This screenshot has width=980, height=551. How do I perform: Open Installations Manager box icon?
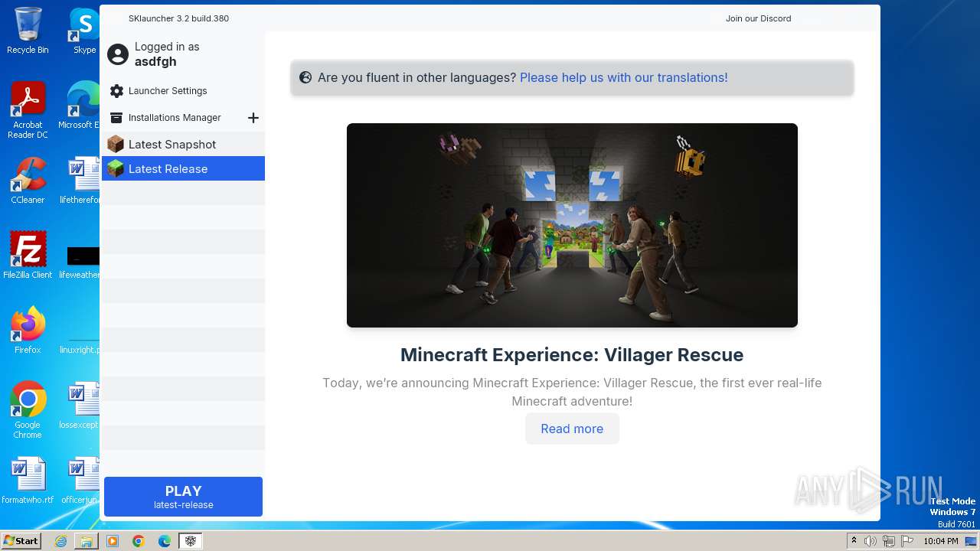coord(116,118)
